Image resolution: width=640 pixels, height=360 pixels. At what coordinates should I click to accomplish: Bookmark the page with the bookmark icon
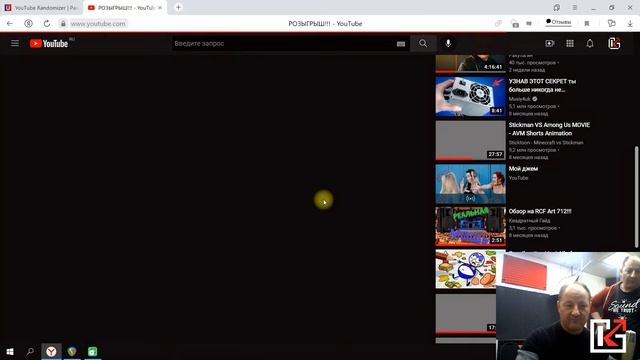click(x=587, y=24)
